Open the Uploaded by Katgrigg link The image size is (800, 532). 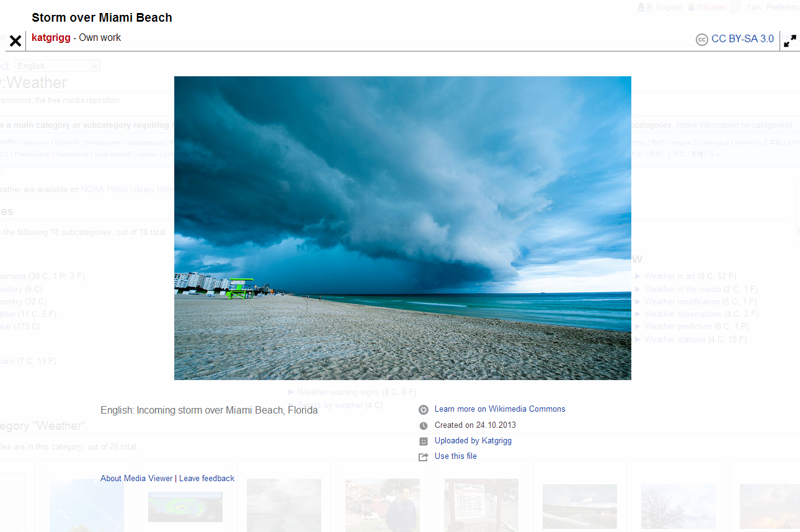pyautogui.click(x=473, y=441)
